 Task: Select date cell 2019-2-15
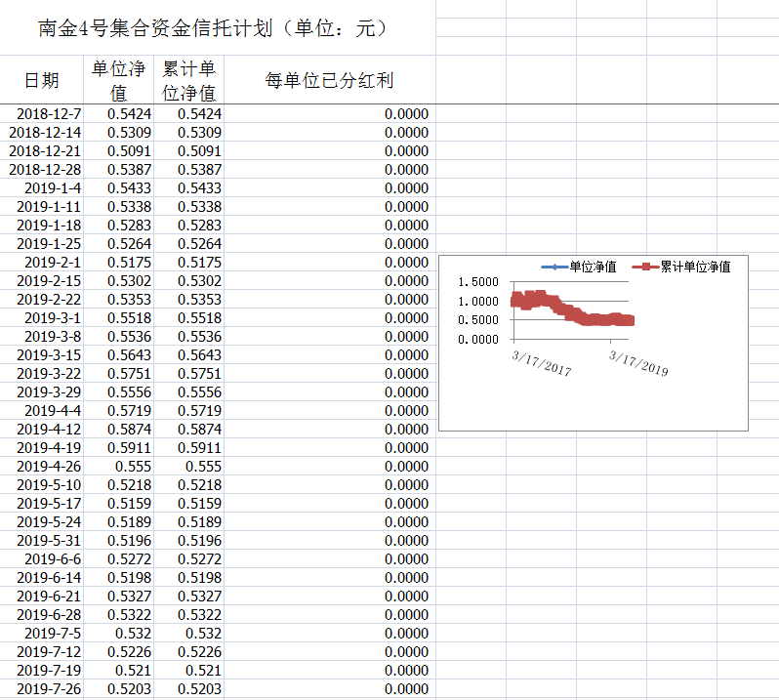point(42,281)
